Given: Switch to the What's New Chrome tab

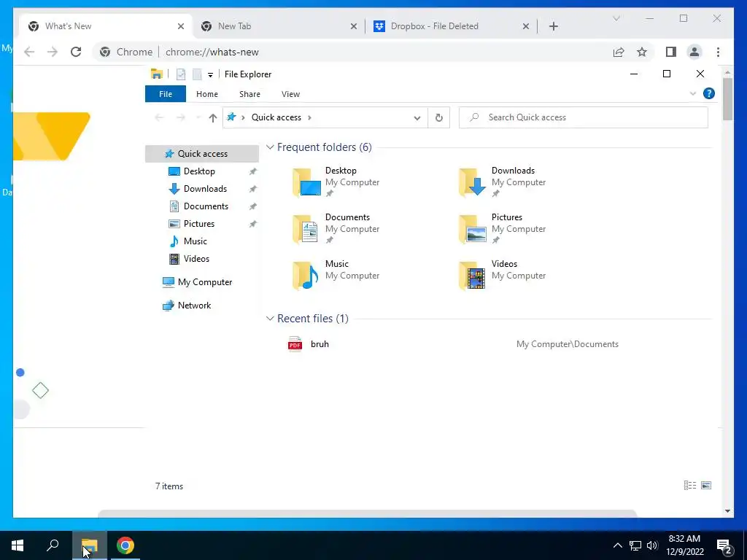Looking at the screenshot, I should click(x=106, y=26).
